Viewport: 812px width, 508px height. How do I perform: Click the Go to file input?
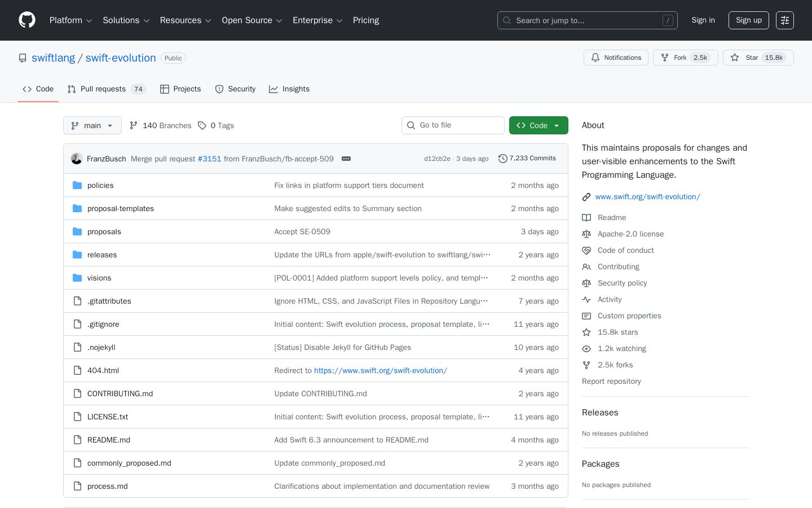point(453,125)
